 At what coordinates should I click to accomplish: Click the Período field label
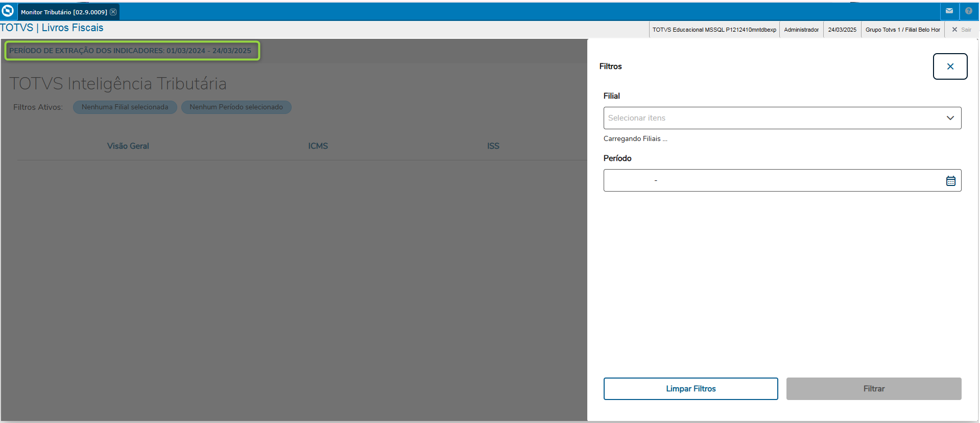[617, 158]
